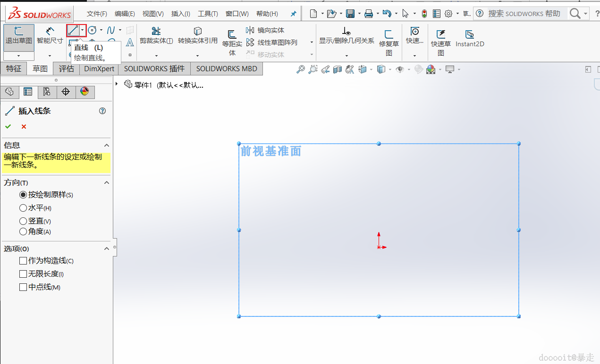Click the Offset Entities tool
Viewport: 600px width, 364px height.
click(232, 40)
